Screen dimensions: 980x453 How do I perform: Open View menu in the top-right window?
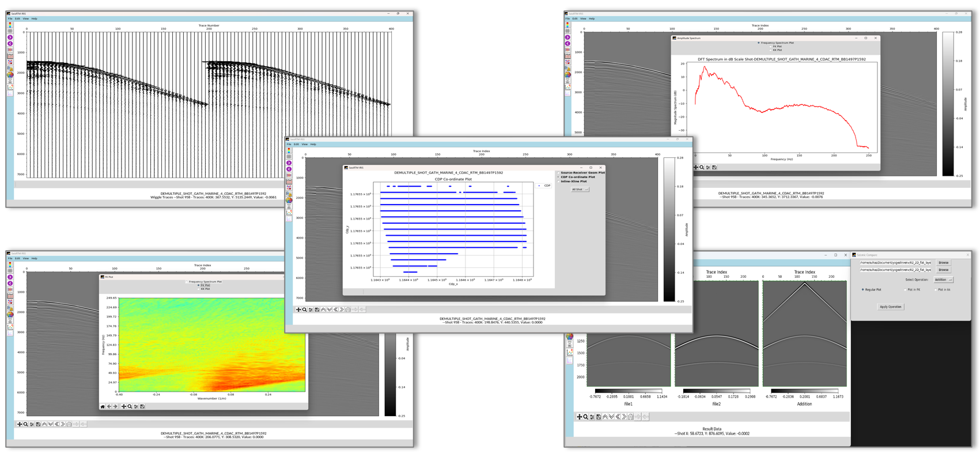pos(583,18)
